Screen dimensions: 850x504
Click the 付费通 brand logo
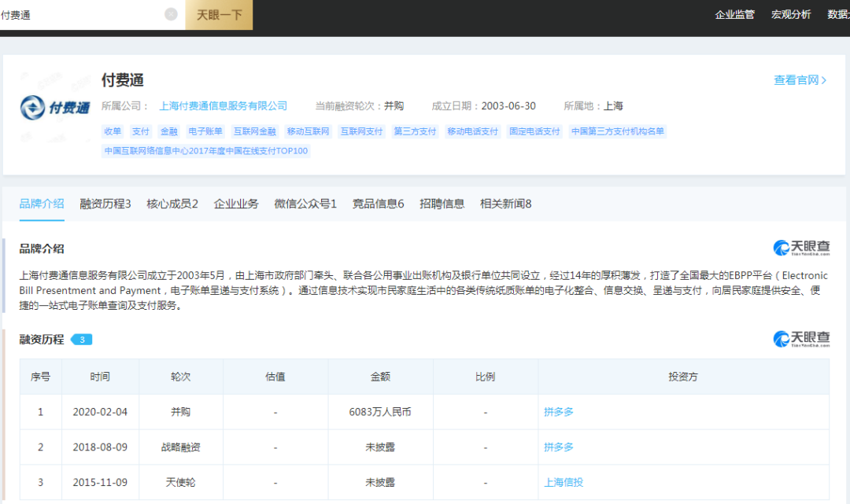55,108
